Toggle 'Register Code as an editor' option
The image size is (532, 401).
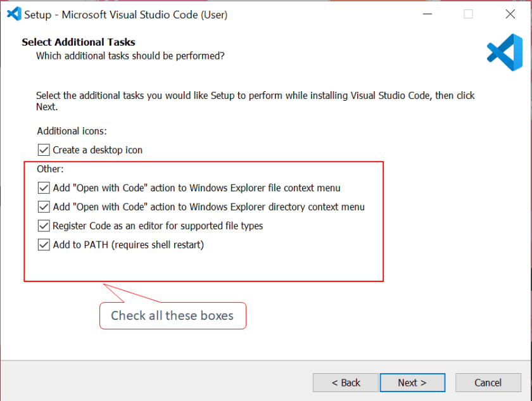click(43, 226)
